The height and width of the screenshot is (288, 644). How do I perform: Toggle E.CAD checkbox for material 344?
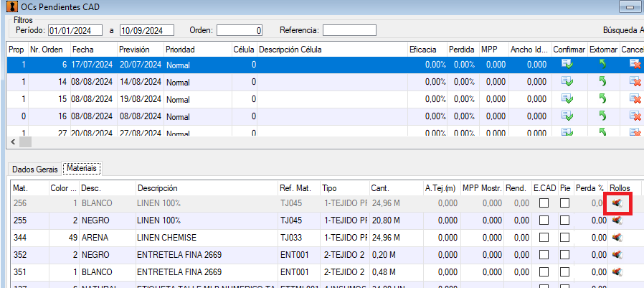(544, 238)
